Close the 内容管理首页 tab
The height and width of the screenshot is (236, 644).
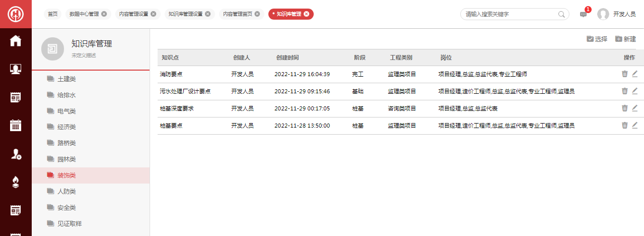[257, 14]
